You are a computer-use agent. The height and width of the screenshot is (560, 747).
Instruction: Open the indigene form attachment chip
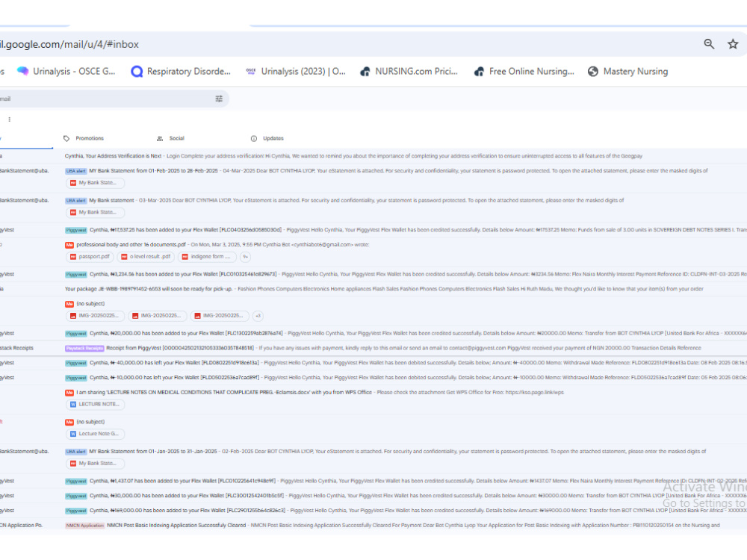click(207, 257)
